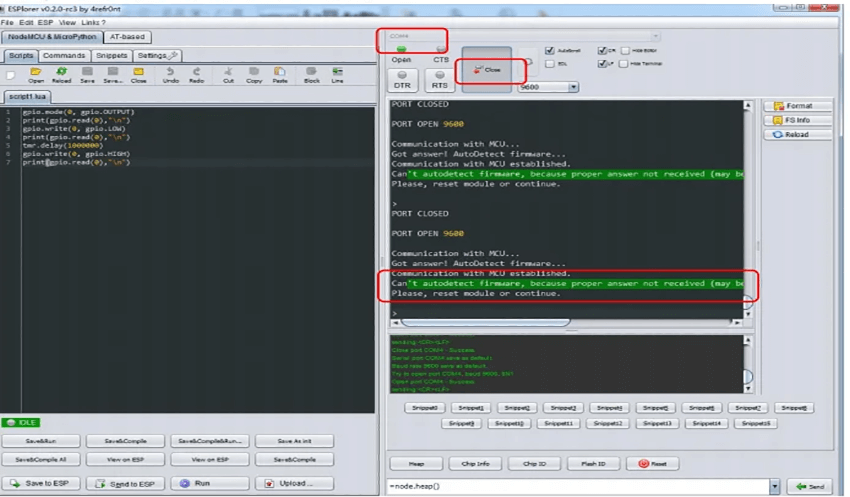Toggle the RTS signal button
850x497 pixels.
pyautogui.click(x=440, y=80)
